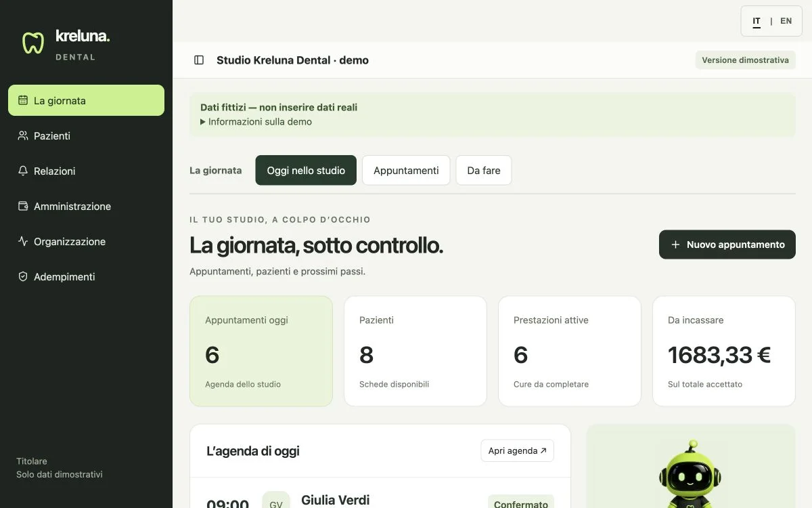The image size is (812, 508).
Task: Open the Da incassare card
Action: (724, 351)
